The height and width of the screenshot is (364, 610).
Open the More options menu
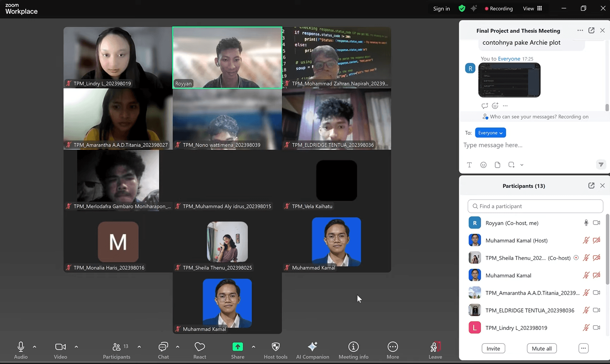[393, 350]
